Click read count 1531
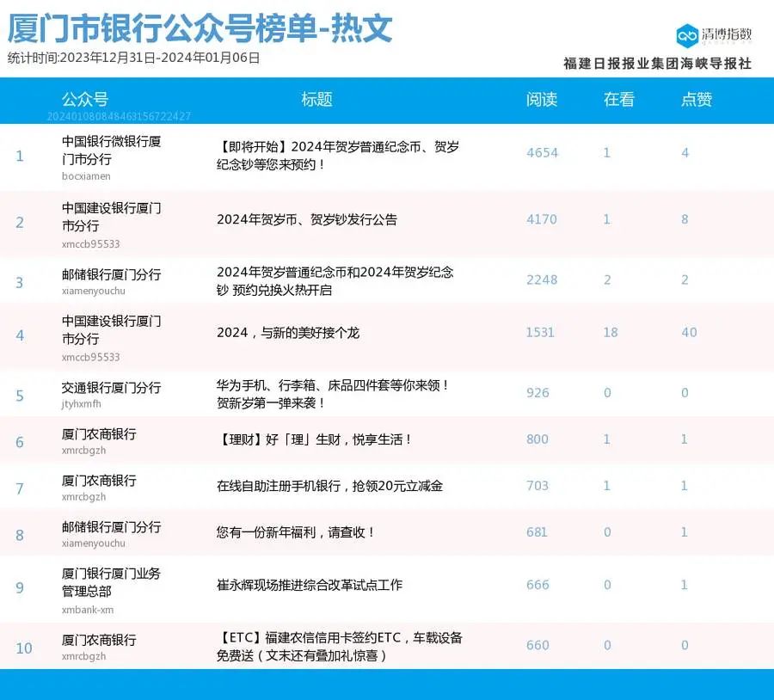 coord(540,332)
